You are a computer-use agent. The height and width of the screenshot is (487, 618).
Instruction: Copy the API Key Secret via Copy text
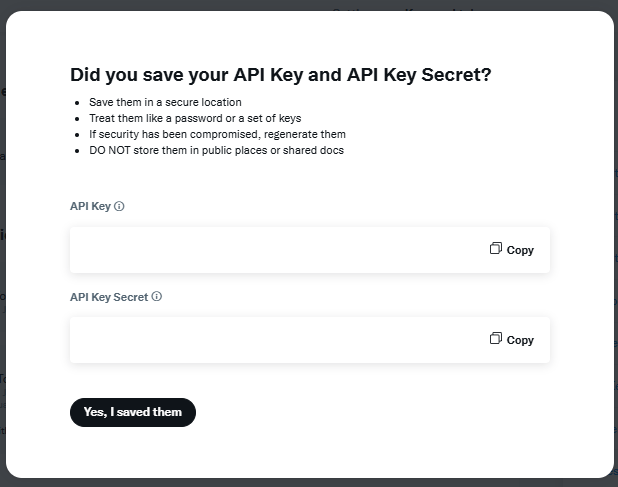point(520,340)
